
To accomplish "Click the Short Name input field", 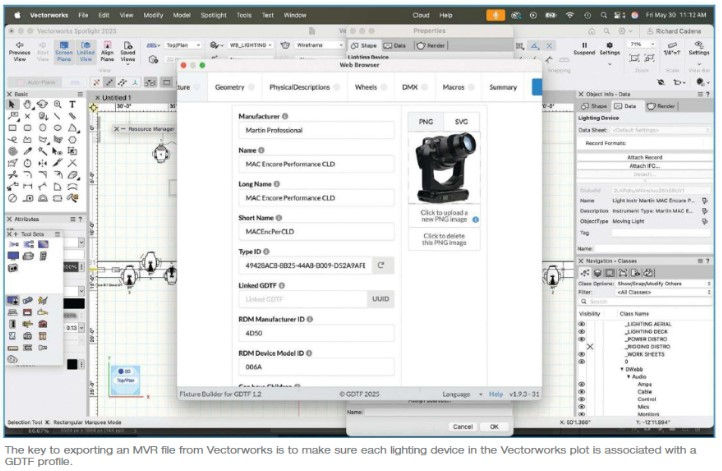I will [x=316, y=232].
